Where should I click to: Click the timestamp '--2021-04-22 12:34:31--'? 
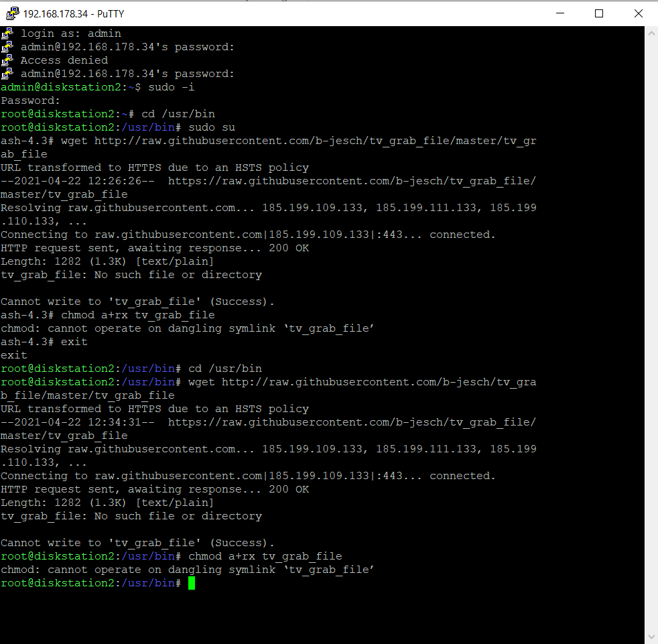point(78,422)
